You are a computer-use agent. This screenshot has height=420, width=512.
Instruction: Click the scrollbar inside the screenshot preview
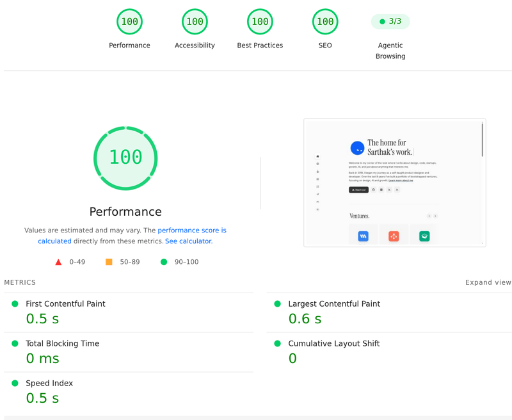[x=483, y=140]
